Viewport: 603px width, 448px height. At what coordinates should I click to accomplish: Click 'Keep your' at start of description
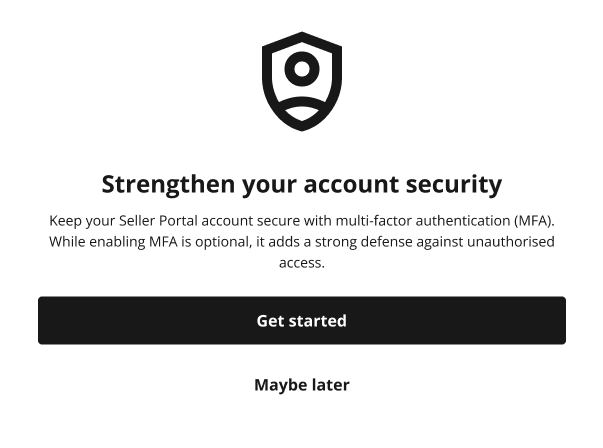coord(82,221)
